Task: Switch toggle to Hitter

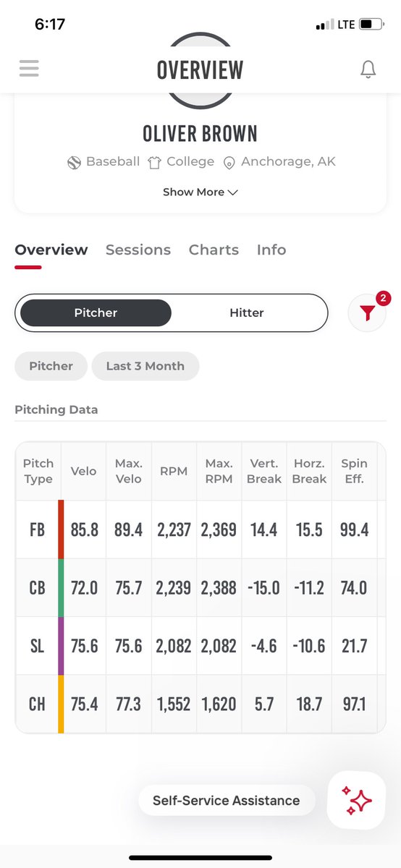Action: point(247,313)
